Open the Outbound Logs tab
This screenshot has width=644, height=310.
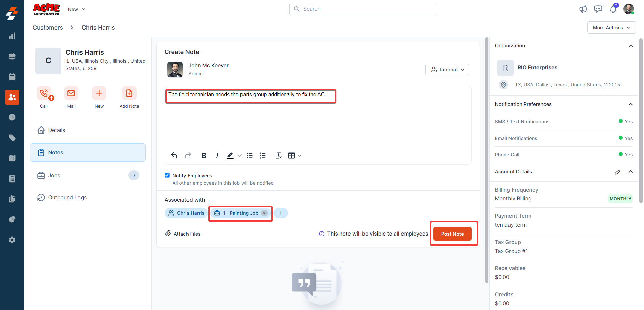[88, 197]
